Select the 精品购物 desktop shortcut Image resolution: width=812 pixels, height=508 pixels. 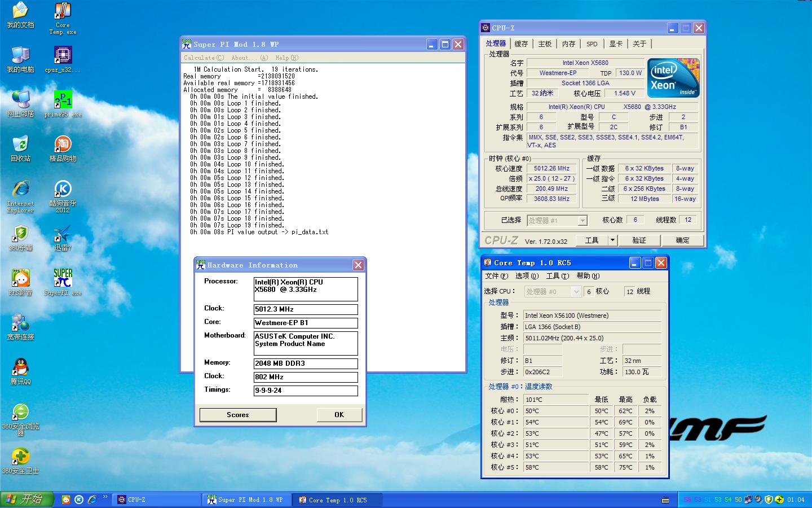coord(63,148)
